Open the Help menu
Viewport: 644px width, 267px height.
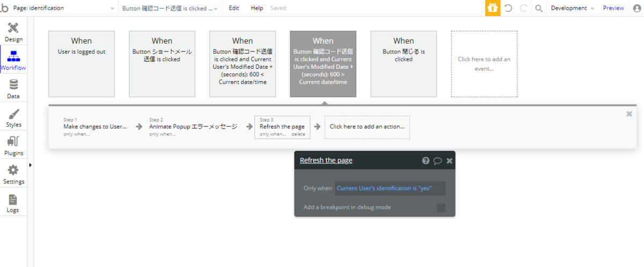(257, 8)
